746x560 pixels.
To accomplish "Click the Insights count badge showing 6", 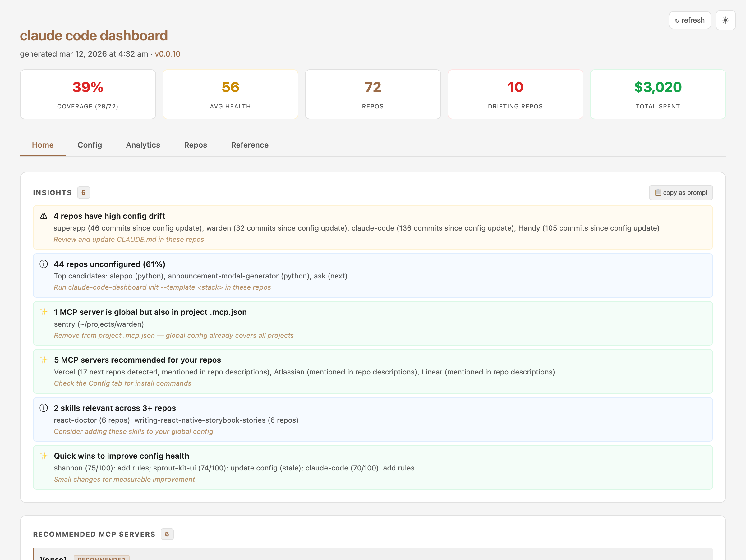I will click(x=83, y=192).
